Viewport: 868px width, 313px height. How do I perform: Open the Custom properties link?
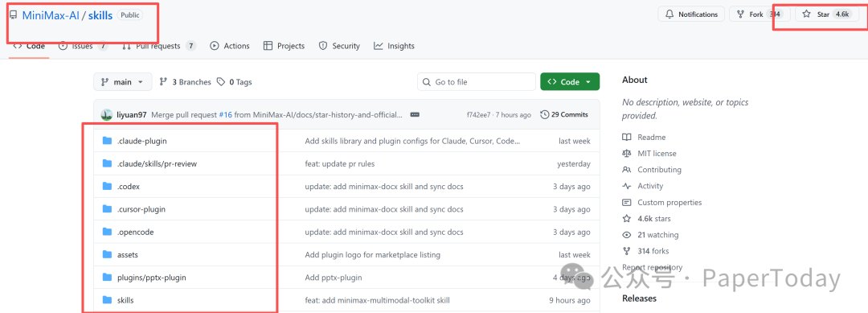669,202
